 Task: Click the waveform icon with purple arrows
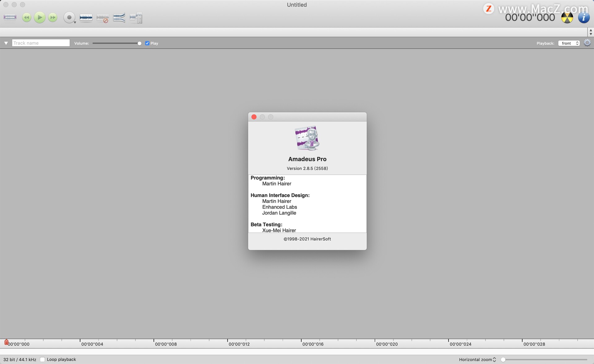pos(10,18)
